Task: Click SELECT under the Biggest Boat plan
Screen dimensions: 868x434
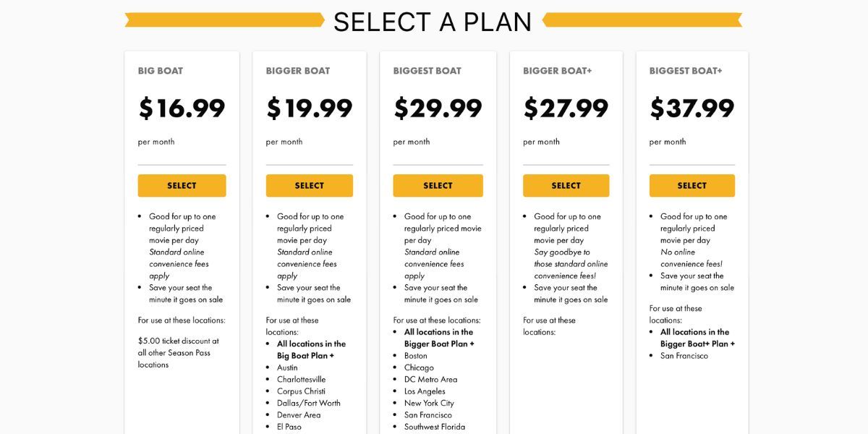Action: click(x=438, y=185)
